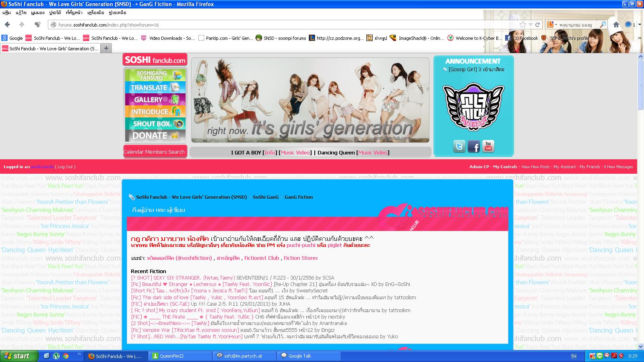The image size is (644, 362).
Task: Open the ช่วยเหลือ (Help) menu
Action: click(x=118, y=12)
